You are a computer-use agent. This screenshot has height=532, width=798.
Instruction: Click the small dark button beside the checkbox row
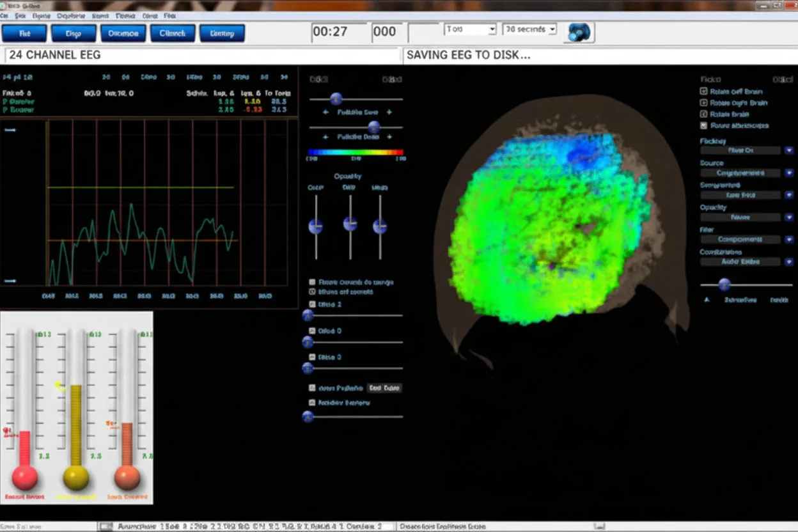(384, 387)
